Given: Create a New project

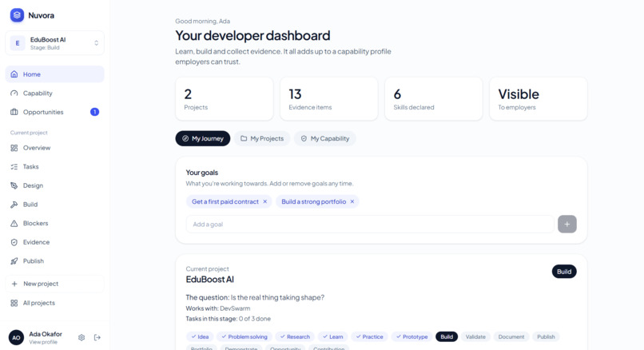Looking at the screenshot, I should pos(54,284).
